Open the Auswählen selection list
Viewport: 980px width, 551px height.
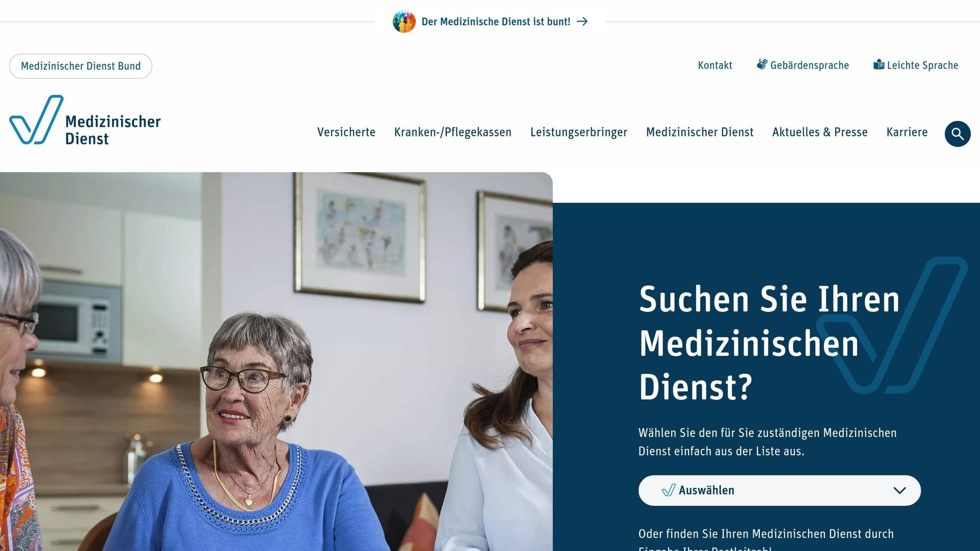pos(780,490)
